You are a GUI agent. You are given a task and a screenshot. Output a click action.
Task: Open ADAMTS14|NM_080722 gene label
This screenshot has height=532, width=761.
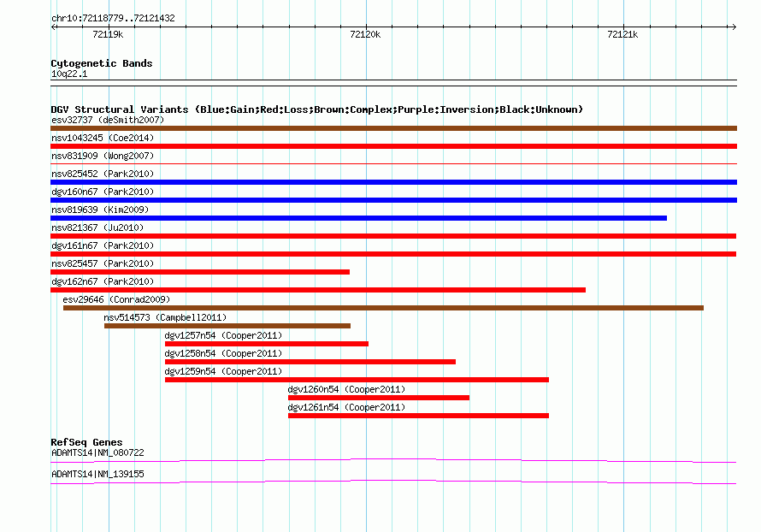click(97, 452)
